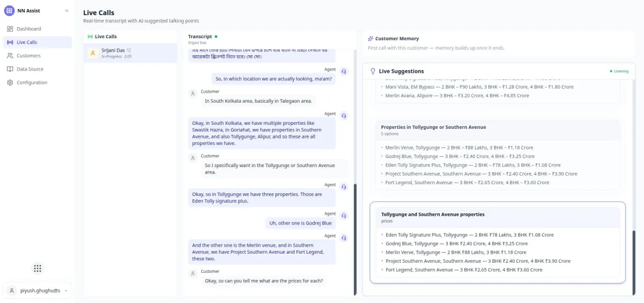Screen dimensions: 644x303
Task: Click 'Fort Legend, Southern Avenue' in prices card
Action: (464, 270)
